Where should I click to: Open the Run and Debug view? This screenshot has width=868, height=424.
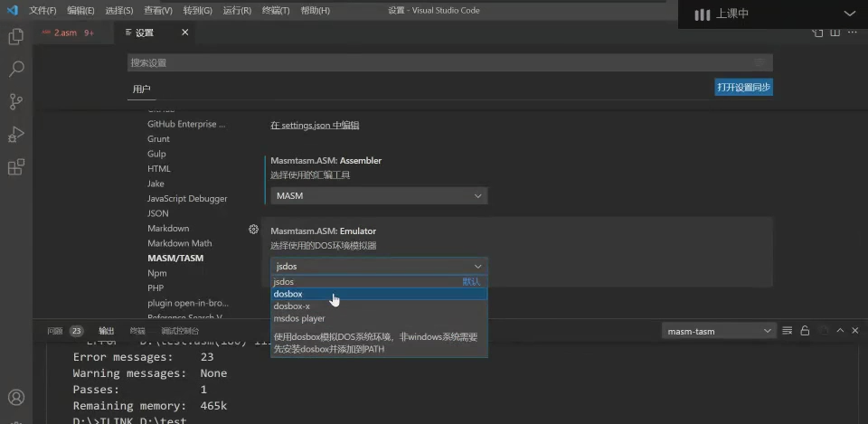(x=15, y=134)
